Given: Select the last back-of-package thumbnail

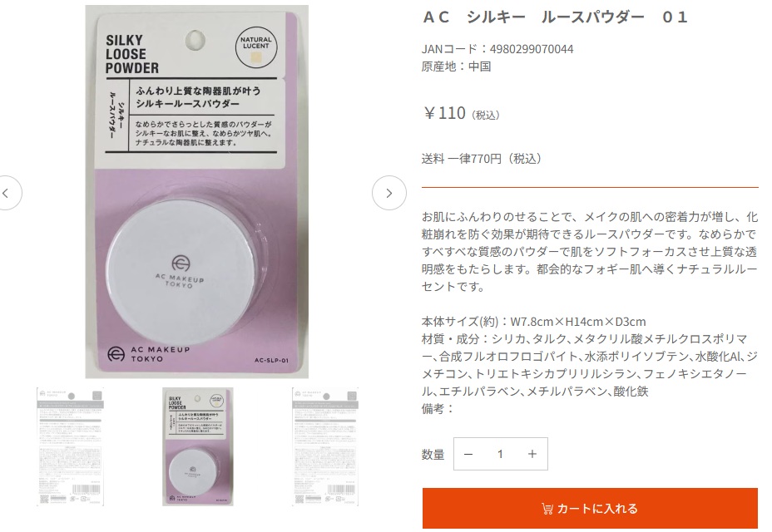Looking at the screenshot, I should coord(325,446).
